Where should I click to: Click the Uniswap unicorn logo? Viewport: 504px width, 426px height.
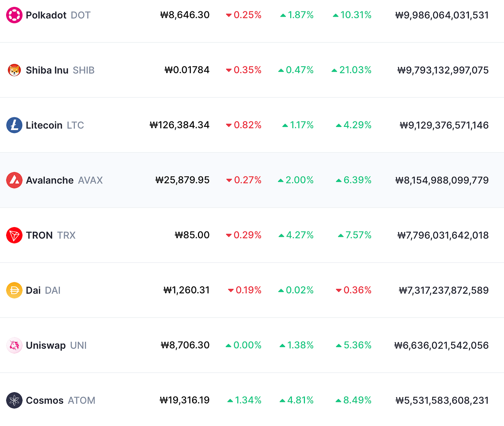[14, 345]
